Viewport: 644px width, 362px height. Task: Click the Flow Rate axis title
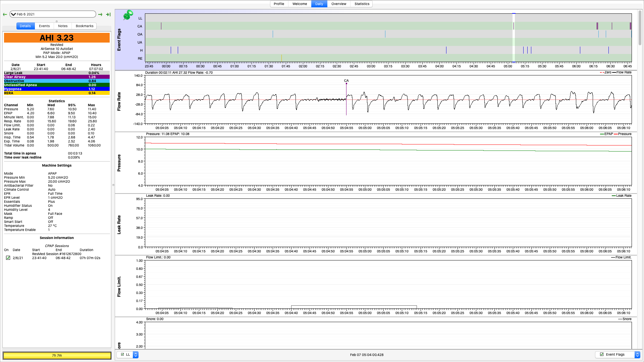(x=119, y=102)
